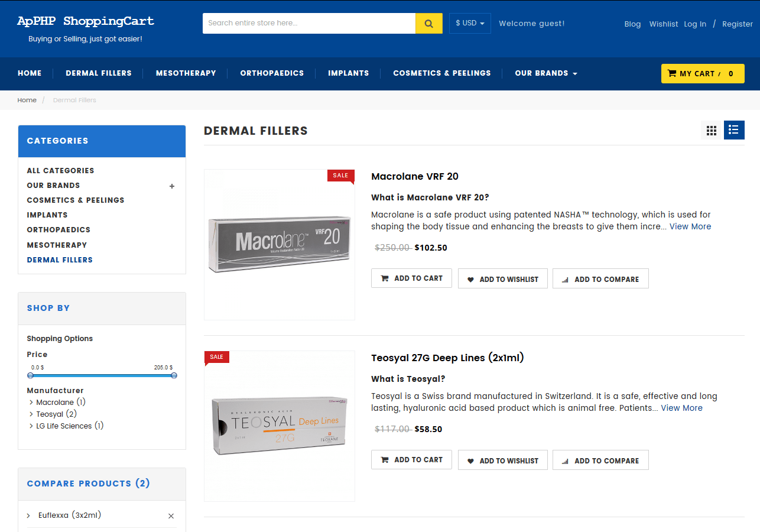Select Implants in sidebar categories
Image resolution: width=760 pixels, height=532 pixels.
pos(47,215)
